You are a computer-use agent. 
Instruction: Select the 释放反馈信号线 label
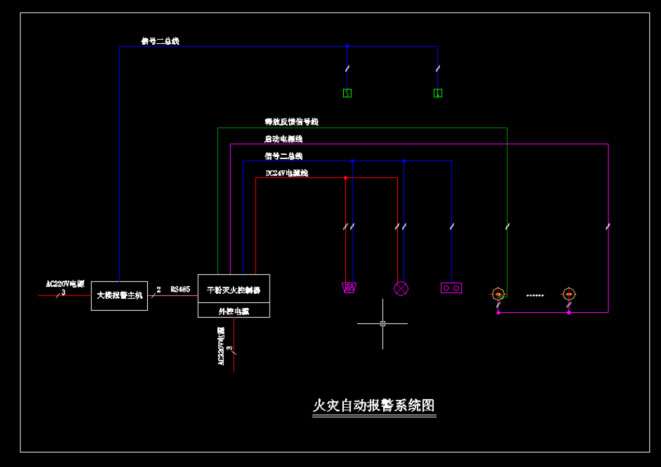click(x=291, y=121)
